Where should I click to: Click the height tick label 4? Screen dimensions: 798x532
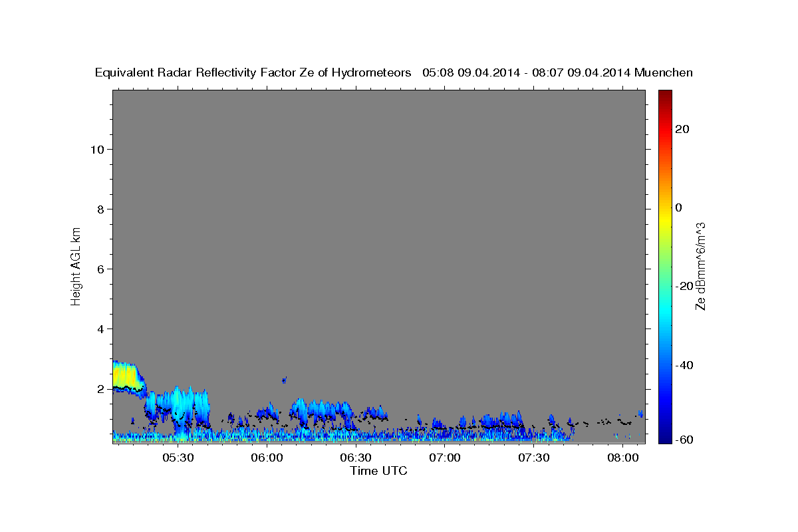coord(101,329)
